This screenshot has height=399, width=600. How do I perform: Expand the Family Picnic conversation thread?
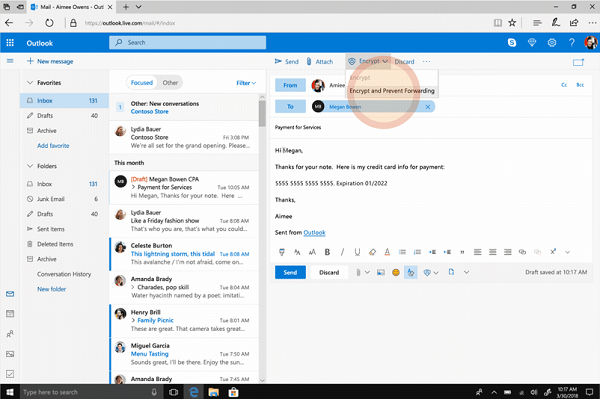133,320
